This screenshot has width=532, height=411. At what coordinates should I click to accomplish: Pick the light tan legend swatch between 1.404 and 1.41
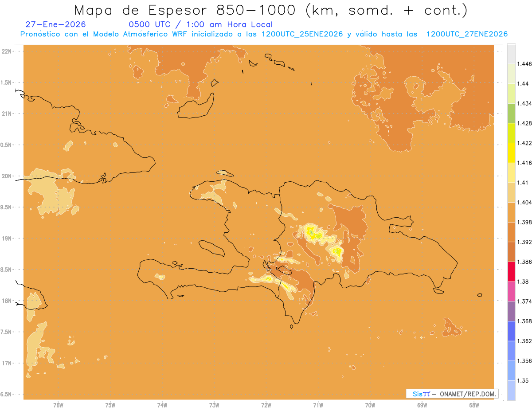click(x=511, y=192)
